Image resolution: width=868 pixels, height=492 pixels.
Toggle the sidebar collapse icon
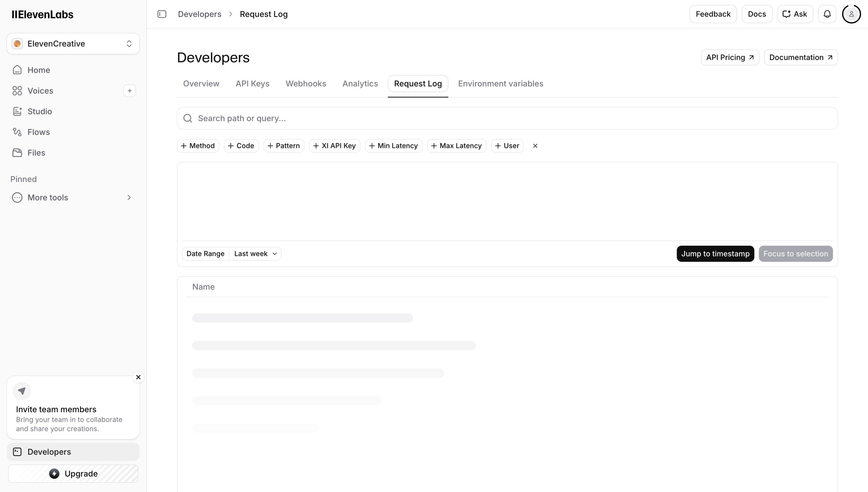click(x=162, y=14)
